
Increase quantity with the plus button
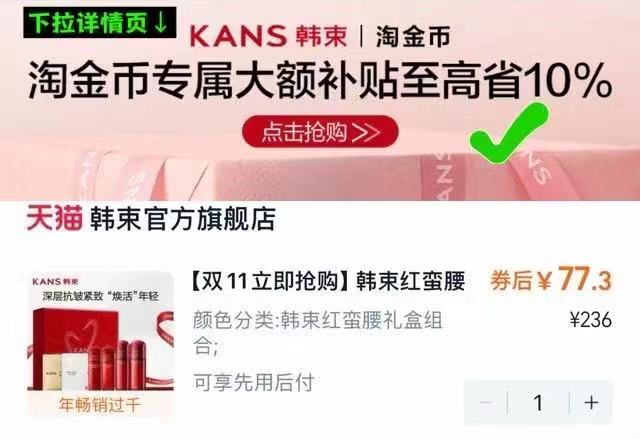point(591,402)
